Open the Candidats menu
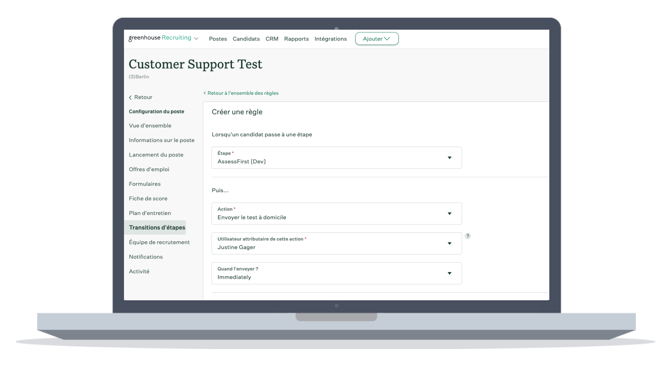Screen dimensions: 670x385 click(246, 39)
